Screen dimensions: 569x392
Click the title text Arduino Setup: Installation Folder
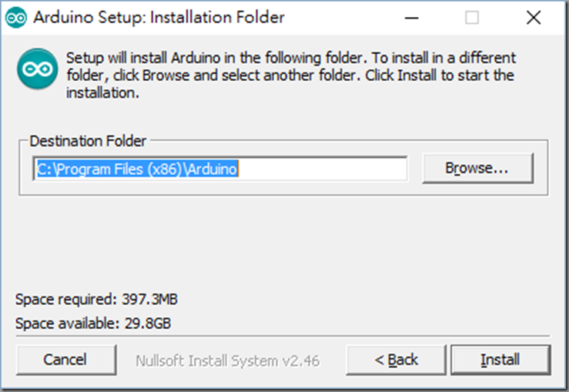pyautogui.click(x=159, y=18)
